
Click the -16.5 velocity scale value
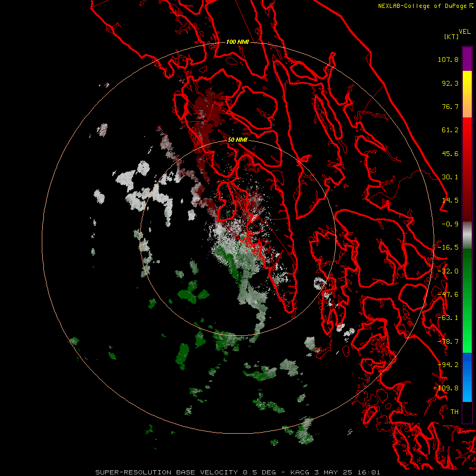[x=448, y=248]
